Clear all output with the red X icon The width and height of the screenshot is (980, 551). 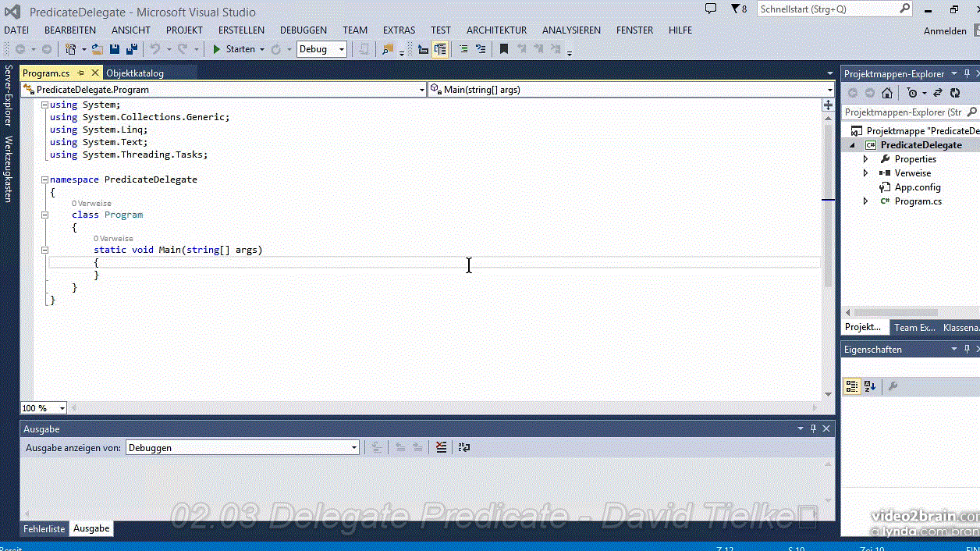coord(442,447)
